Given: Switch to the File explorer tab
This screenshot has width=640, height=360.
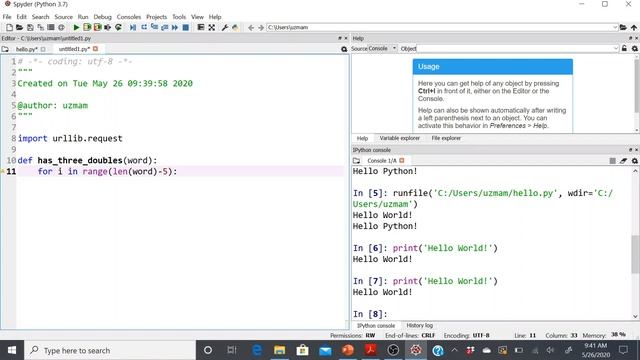Looking at the screenshot, I should point(446,138).
